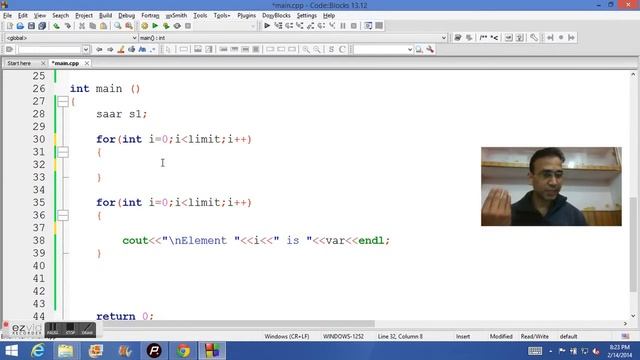Click the doxygen block comment icon
The height and width of the screenshot is (360, 640).
click(483, 38)
